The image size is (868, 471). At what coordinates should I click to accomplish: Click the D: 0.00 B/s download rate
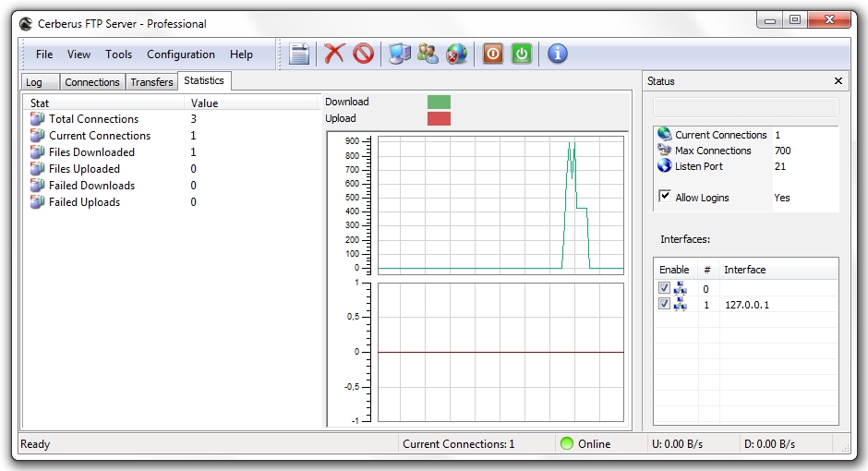click(769, 444)
